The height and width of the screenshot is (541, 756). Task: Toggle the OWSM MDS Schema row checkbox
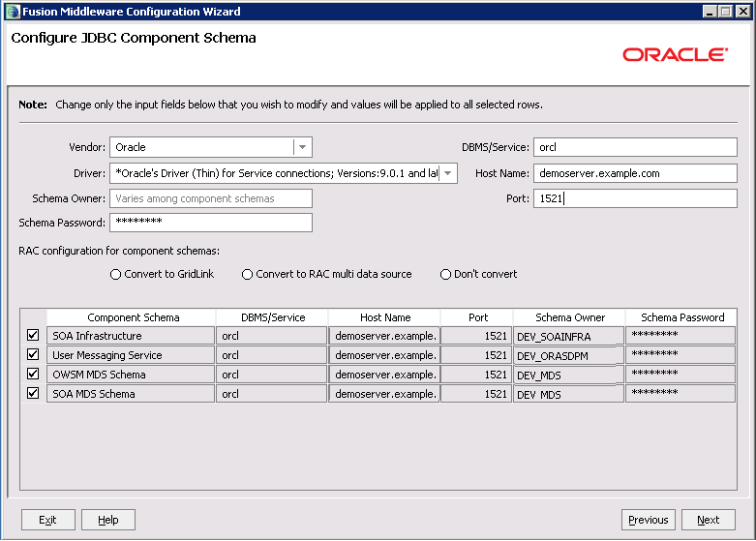tap(33, 374)
